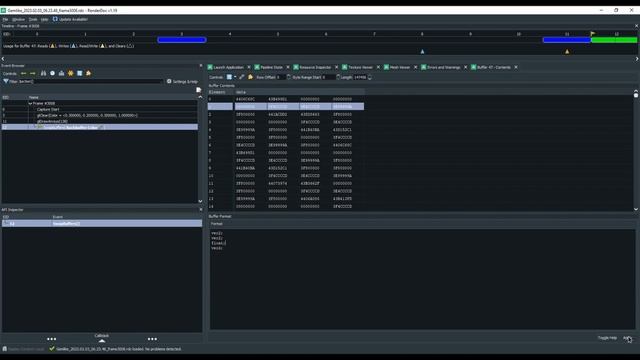This screenshot has height=360, width=640.
Task: Go to next event with right arrow
Action: 33,73
